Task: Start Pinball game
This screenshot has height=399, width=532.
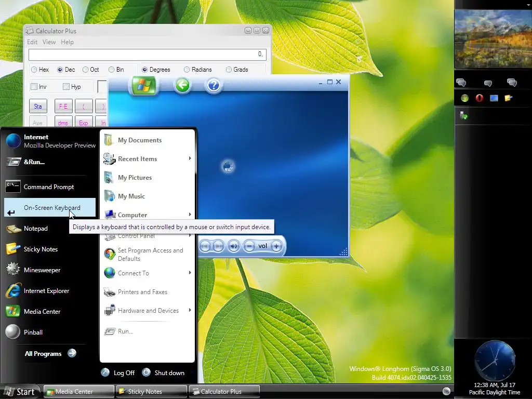Action: pyautogui.click(x=50, y=332)
